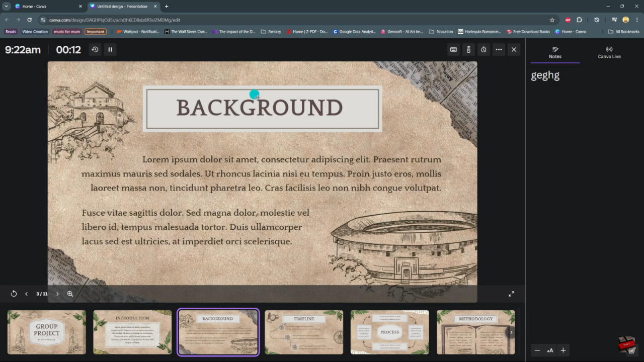Reload the page
The width and height of the screenshot is (644, 362).
[29, 20]
